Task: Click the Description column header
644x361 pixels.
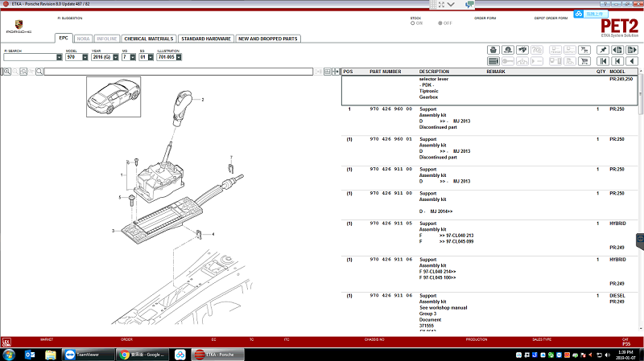Action: pyautogui.click(x=434, y=72)
